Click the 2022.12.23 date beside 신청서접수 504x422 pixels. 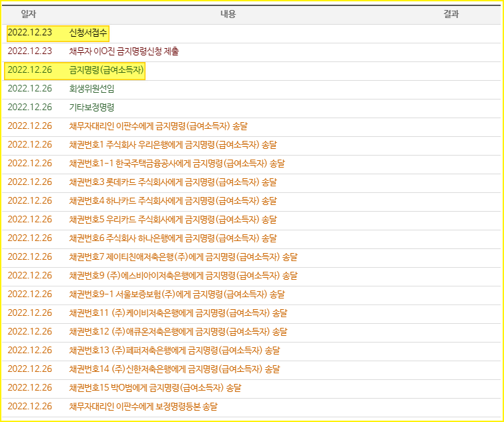(29, 33)
